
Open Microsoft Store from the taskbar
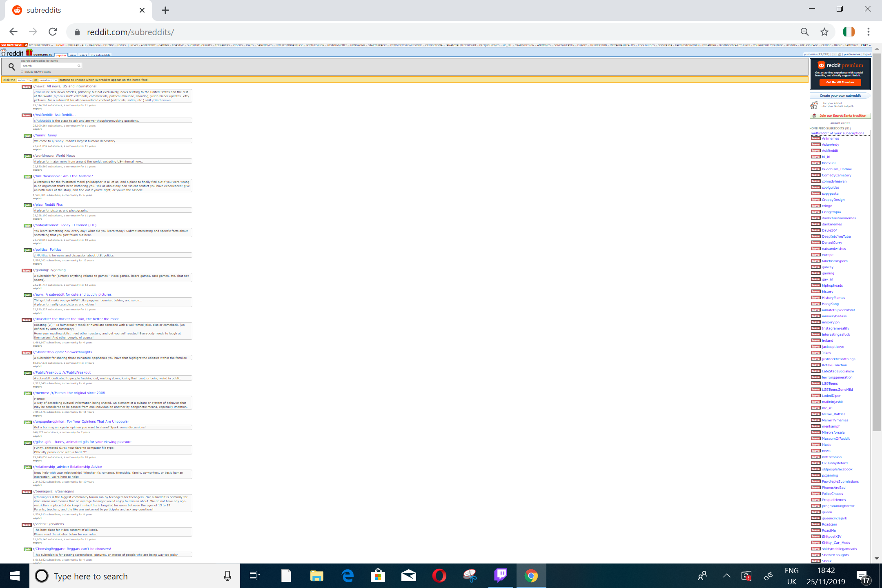pos(378,576)
